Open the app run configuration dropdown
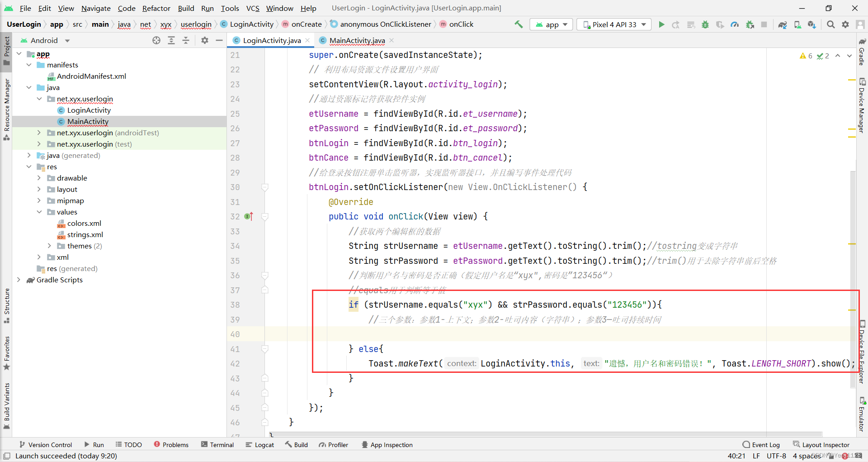 [551, 24]
